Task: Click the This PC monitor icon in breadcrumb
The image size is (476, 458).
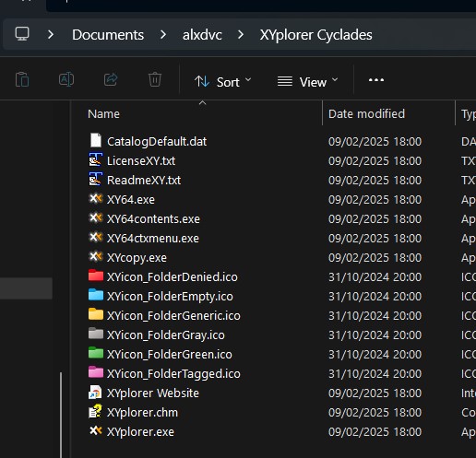Action: [22, 34]
